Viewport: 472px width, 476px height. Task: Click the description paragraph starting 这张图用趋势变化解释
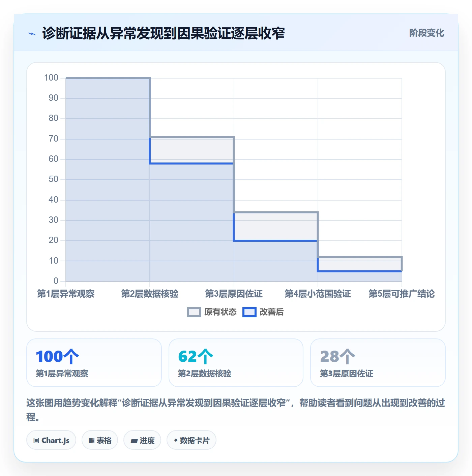(236, 410)
